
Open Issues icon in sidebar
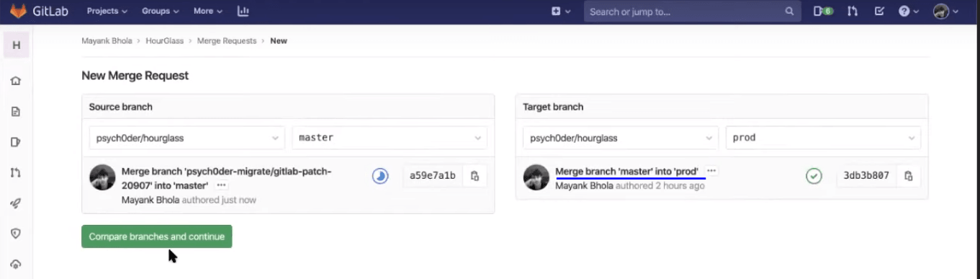[16, 142]
